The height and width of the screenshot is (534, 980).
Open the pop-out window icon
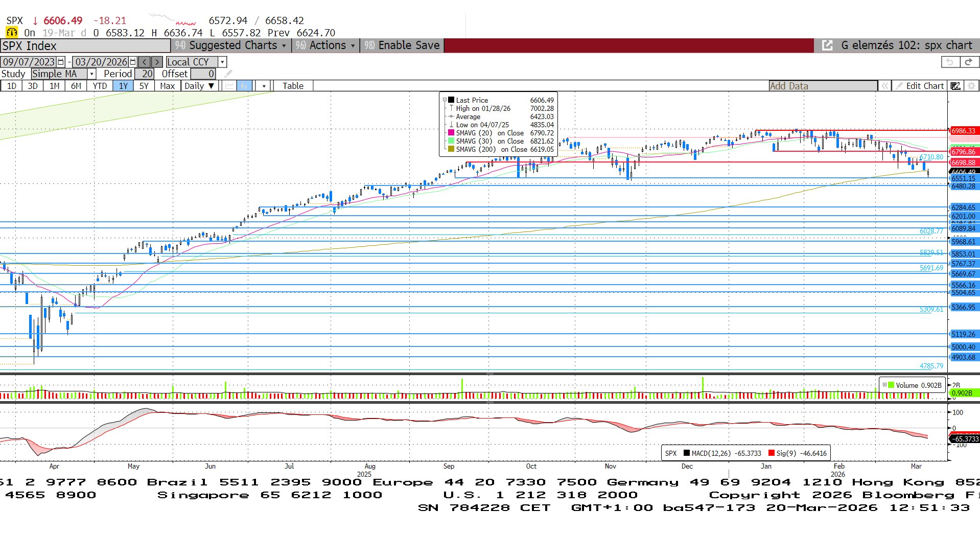[x=827, y=45]
